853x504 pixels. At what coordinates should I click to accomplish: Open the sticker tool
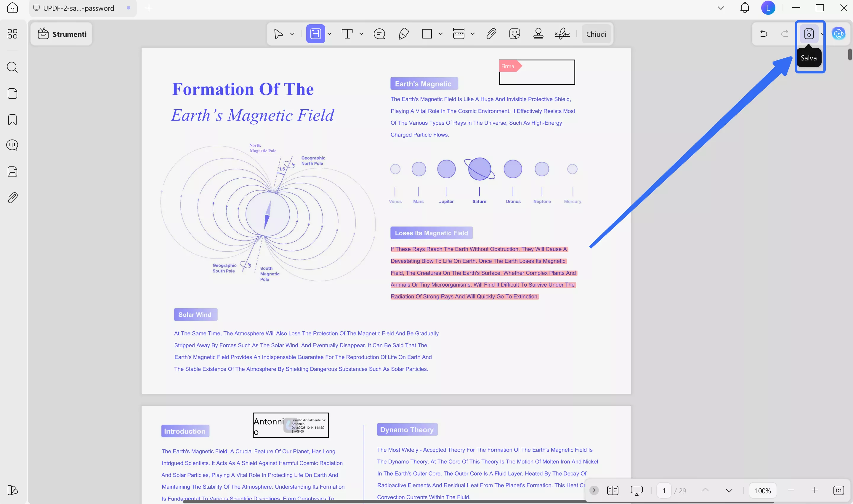click(x=515, y=34)
